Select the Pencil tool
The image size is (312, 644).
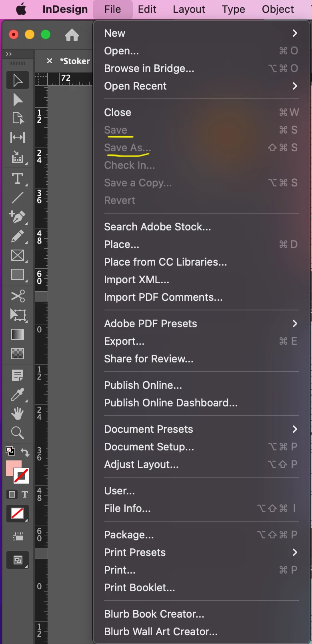pyautogui.click(x=18, y=236)
